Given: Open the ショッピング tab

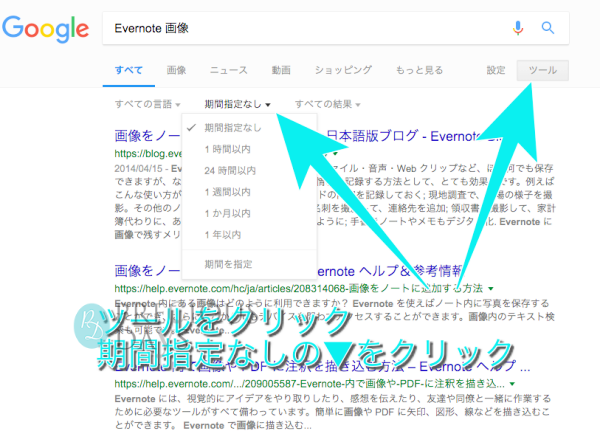Looking at the screenshot, I should click(343, 70).
